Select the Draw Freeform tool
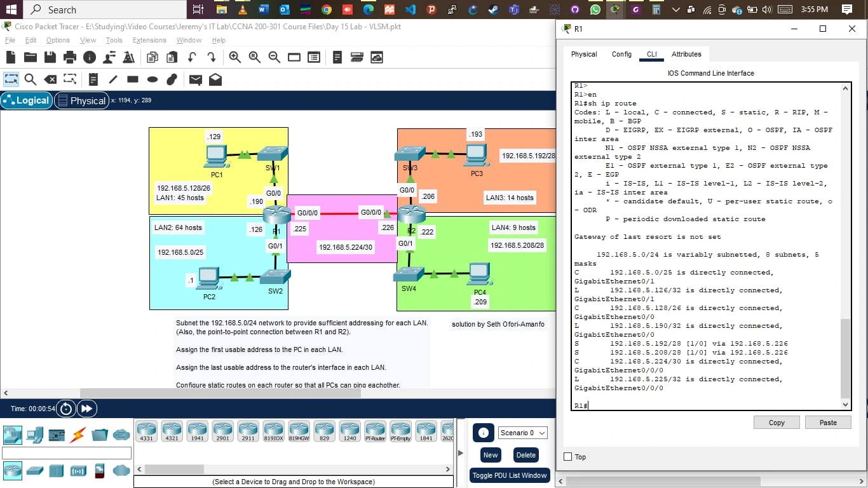The width and height of the screenshot is (868, 488). (172, 79)
